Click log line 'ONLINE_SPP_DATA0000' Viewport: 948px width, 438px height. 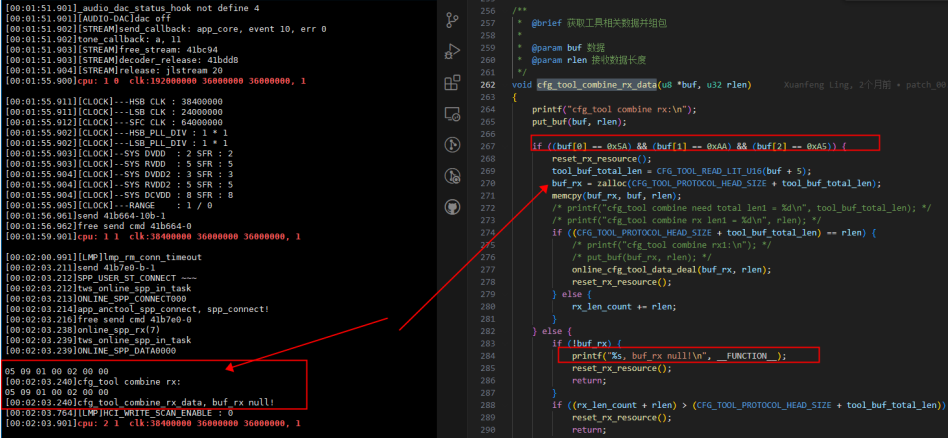(x=91, y=351)
